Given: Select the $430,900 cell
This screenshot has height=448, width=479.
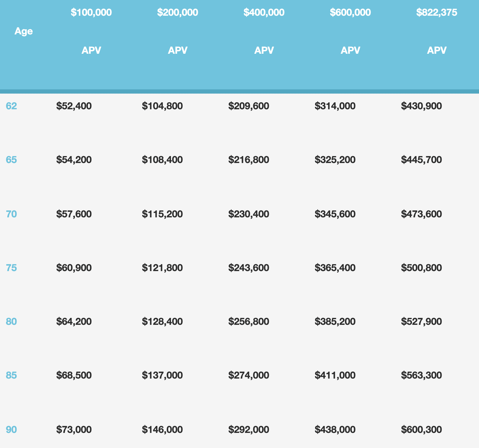Looking at the screenshot, I should click(x=422, y=106).
